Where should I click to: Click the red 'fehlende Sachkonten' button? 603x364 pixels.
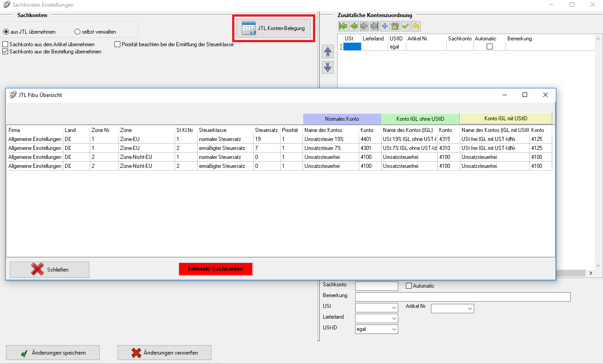click(216, 269)
